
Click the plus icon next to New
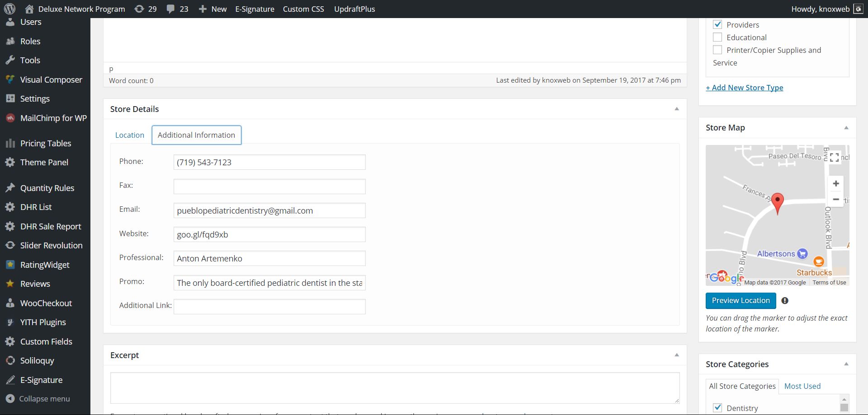point(203,9)
